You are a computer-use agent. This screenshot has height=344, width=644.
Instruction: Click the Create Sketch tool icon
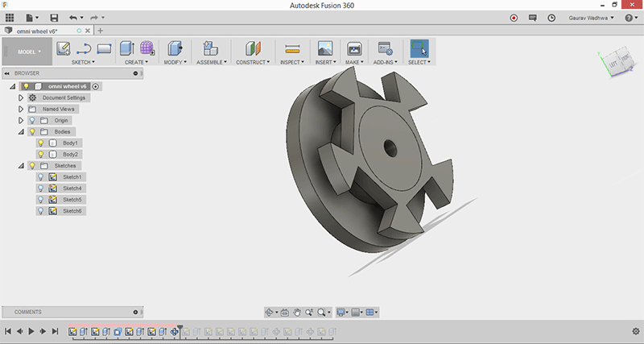(64, 49)
